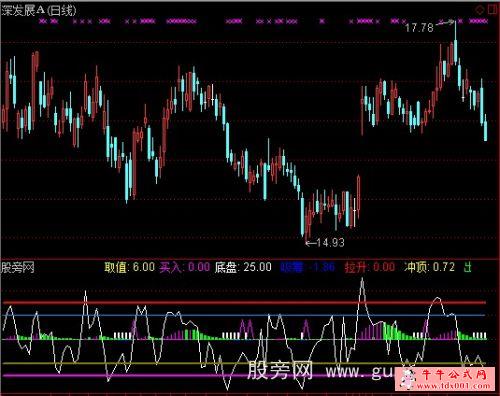The width and height of the screenshot is (500, 396).
Task: Click the olive horizontal indicator line
Action: [244, 363]
